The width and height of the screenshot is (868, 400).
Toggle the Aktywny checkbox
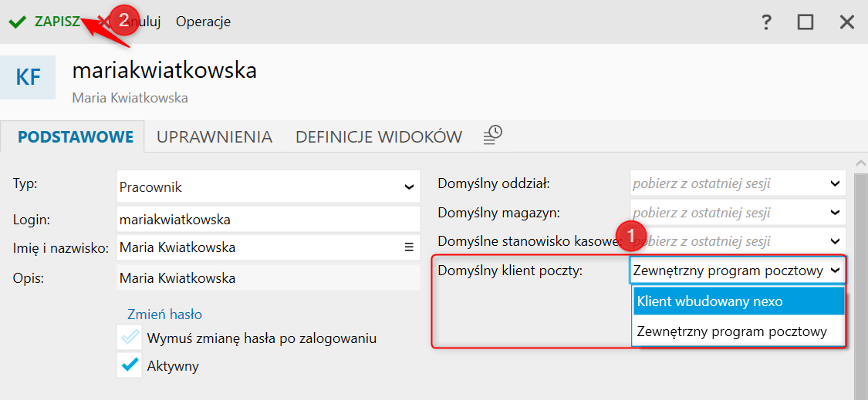coord(130,365)
